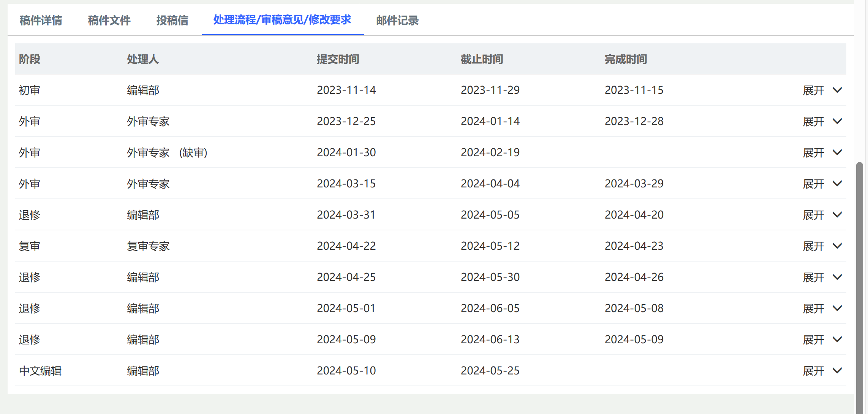Click chevron for 退修 row submitted 2024-05-09
The image size is (868, 414).
click(x=837, y=339)
